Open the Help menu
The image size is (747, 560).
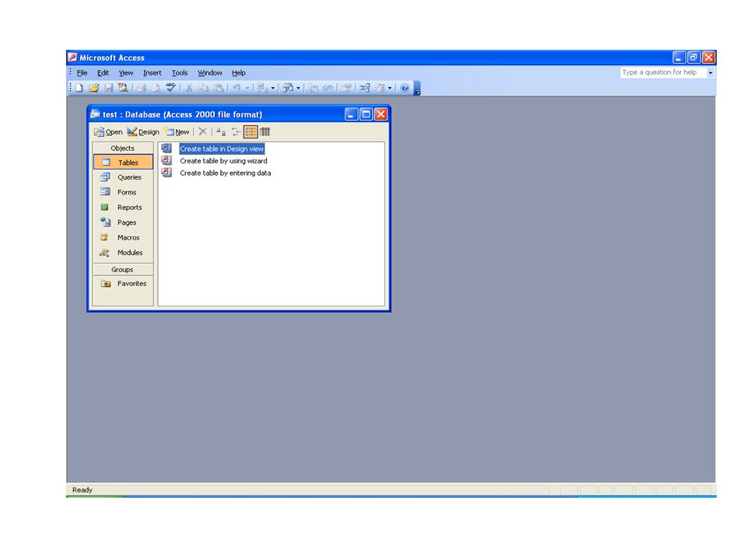pyautogui.click(x=239, y=73)
